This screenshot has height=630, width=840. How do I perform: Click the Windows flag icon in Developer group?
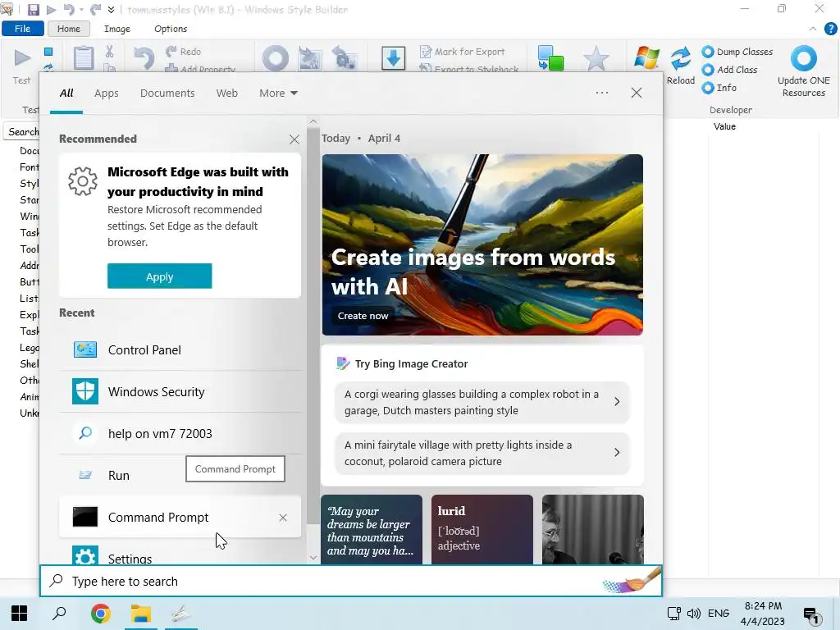(646, 58)
